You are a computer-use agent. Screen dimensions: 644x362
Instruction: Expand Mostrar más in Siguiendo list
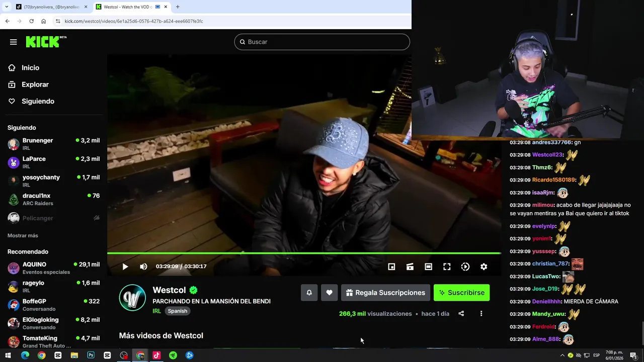coord(23,235)
